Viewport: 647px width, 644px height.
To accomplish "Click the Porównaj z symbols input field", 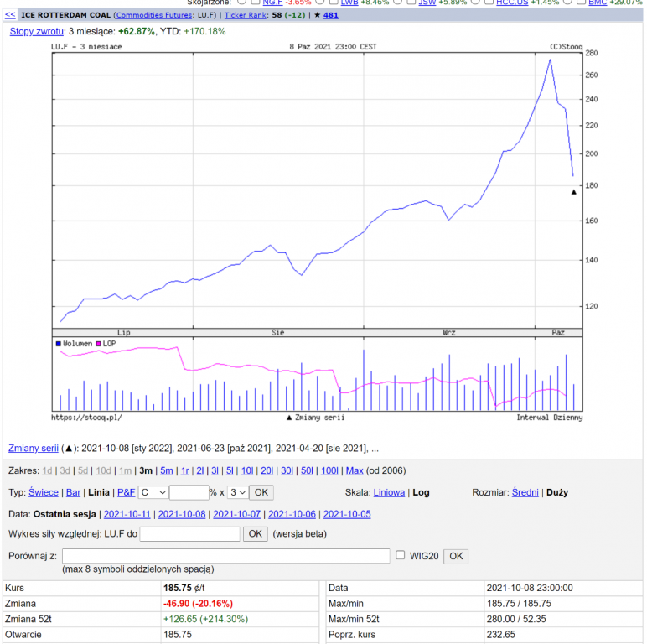I will pyautogui.click(x=225, y=556).
